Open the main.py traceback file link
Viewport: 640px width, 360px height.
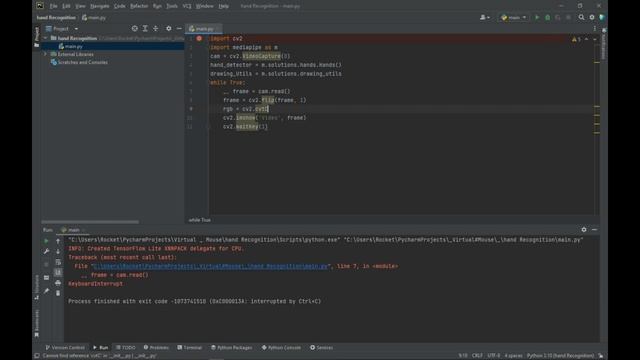pos(211,266)
